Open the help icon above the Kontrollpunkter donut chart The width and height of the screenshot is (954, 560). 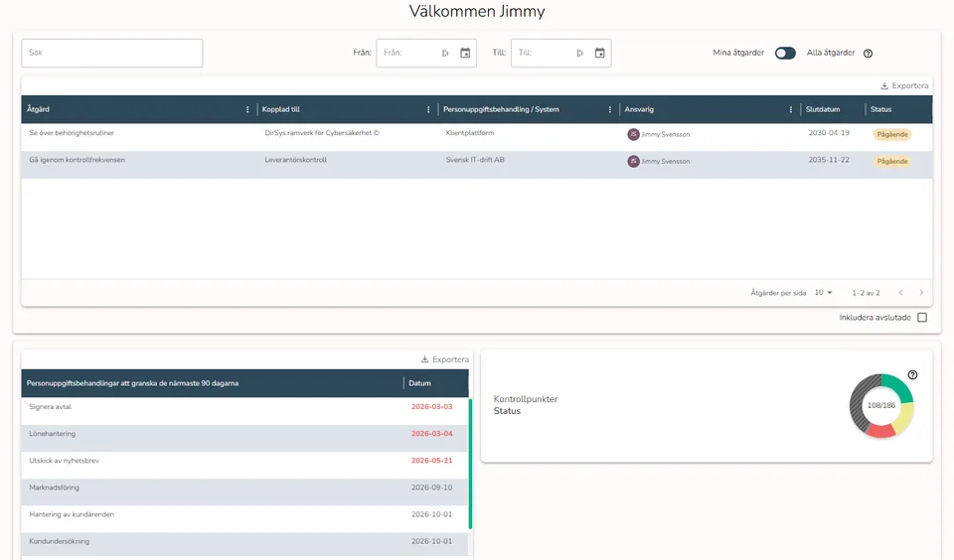tap(912, 375)
